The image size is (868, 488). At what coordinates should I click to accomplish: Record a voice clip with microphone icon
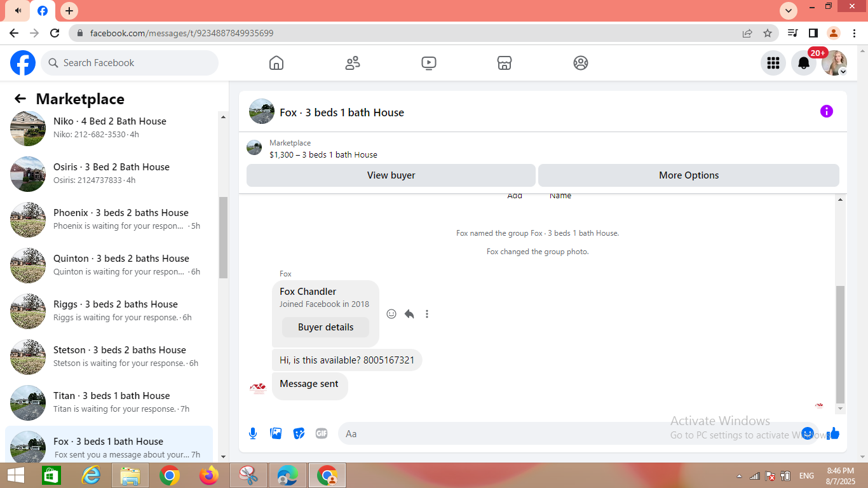[253, 433]
